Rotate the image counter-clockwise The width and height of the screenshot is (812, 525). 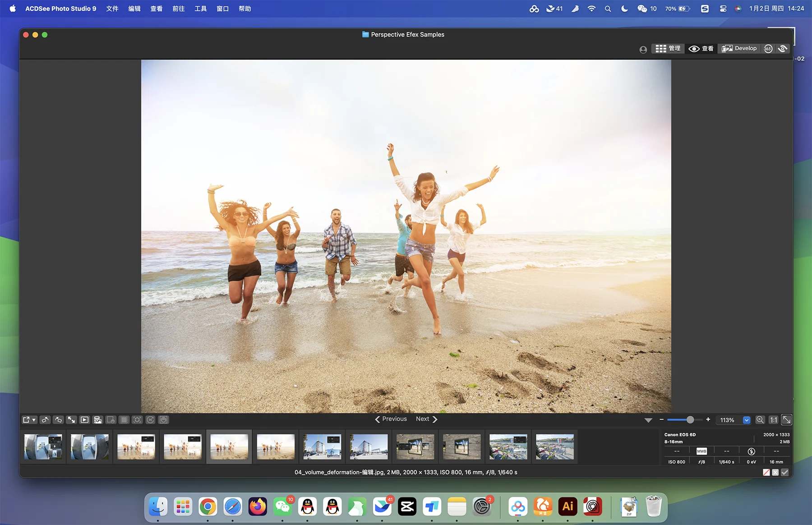(45, 420)
